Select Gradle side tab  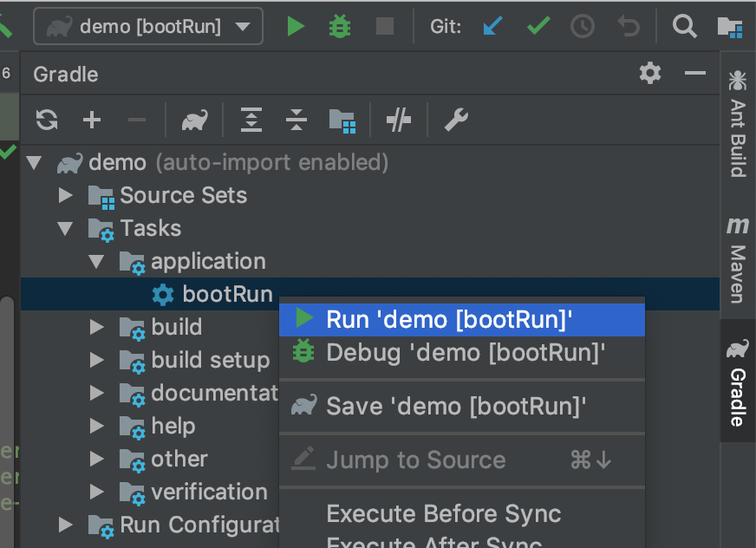click(x=738, y=382)
